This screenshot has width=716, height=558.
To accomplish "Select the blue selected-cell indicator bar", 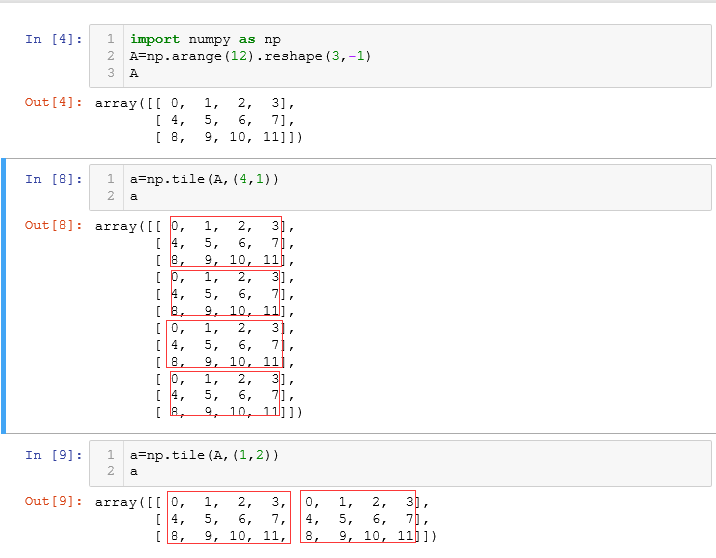I will point(4,295).
